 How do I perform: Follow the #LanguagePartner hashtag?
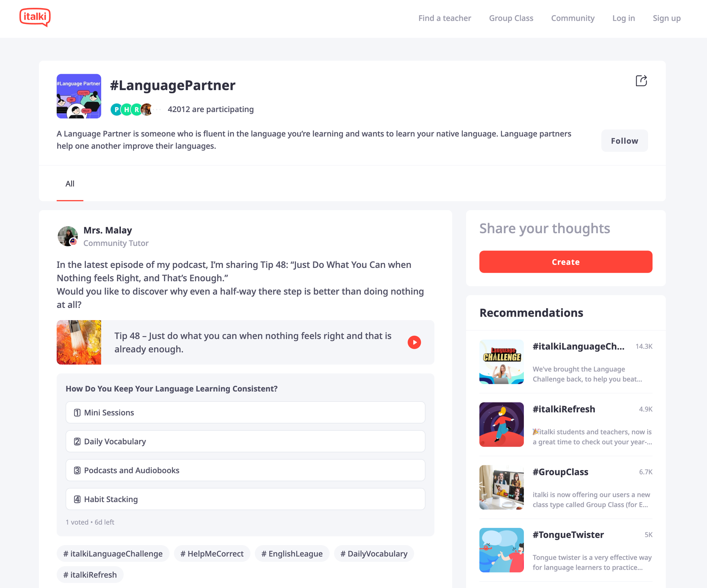624,140
